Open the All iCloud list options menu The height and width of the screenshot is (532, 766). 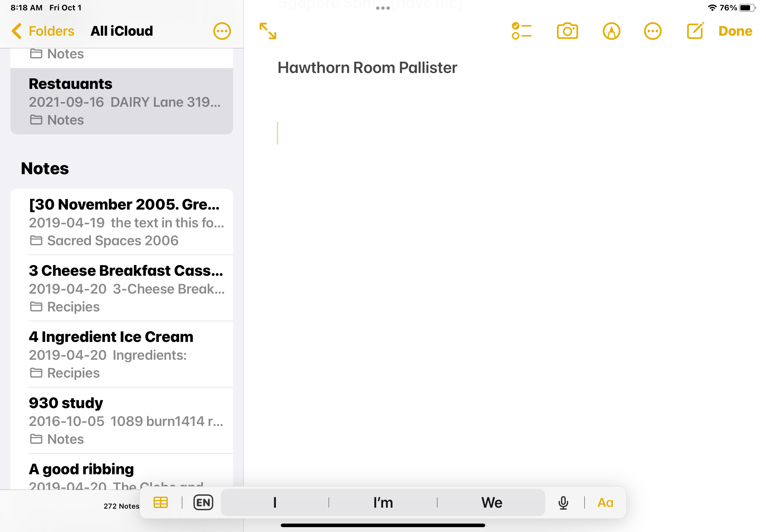[222, 31]
